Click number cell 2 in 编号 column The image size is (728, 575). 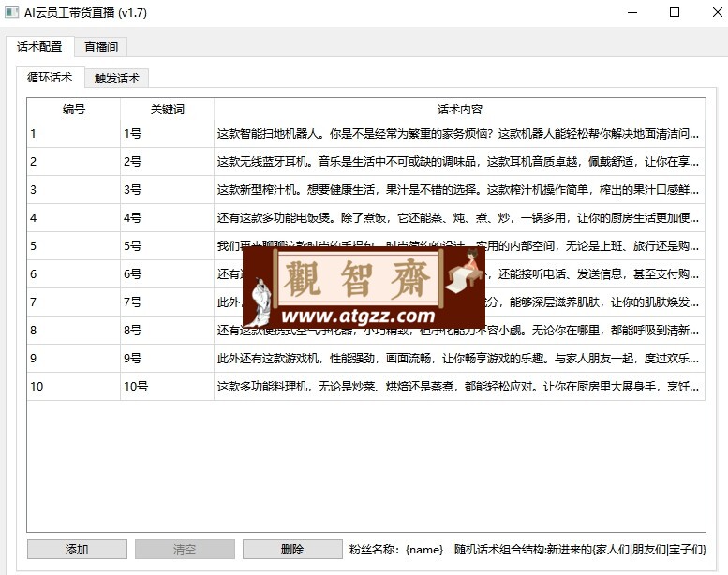(x=74, y=161)
